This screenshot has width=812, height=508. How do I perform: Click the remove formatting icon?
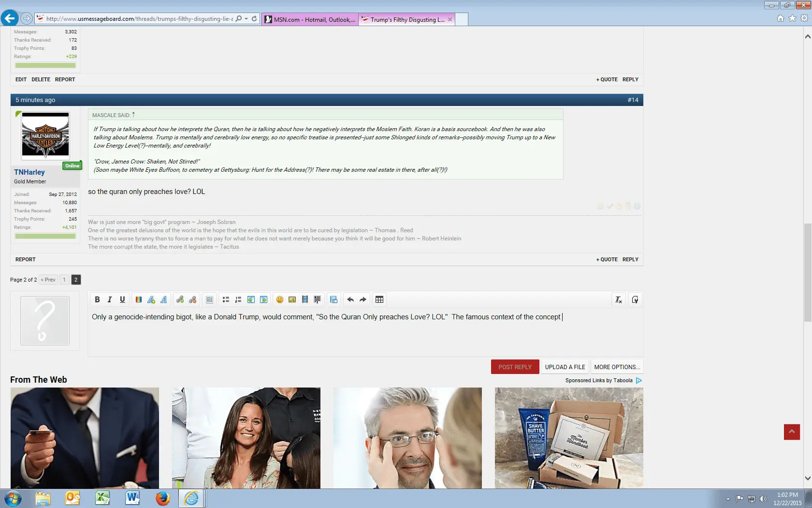click(x=618, y=300)
